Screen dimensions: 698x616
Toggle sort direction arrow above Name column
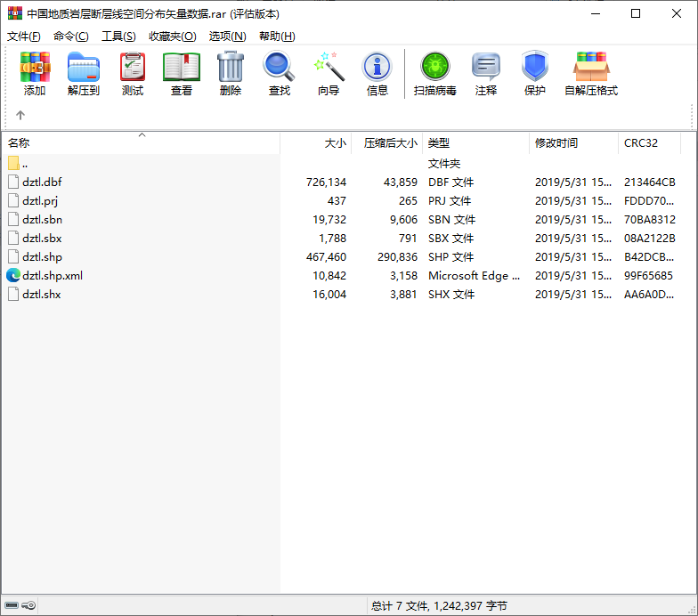click(x=142, y=135)
